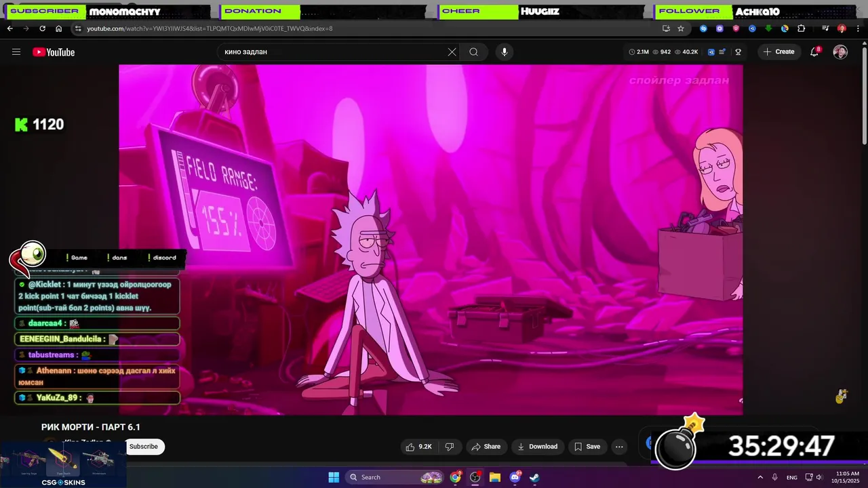Show hidden tray icons chevron
Image resolution: width=868 pixels, height=488 pixels.
click(x=759, y=477)
